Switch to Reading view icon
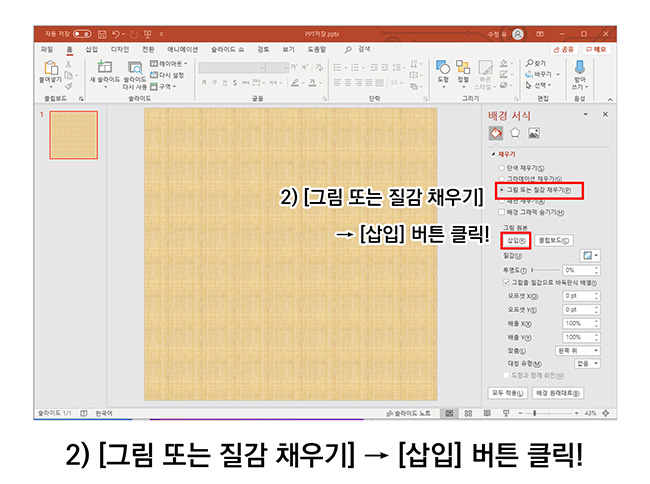650x484 pixels. coord(488,413)
